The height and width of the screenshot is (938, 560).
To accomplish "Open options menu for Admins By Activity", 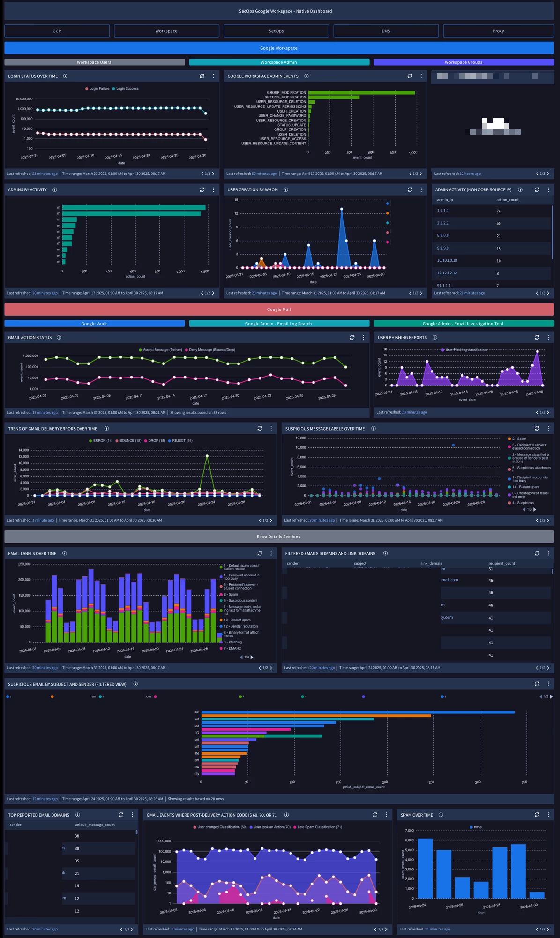I will [213, 190].
